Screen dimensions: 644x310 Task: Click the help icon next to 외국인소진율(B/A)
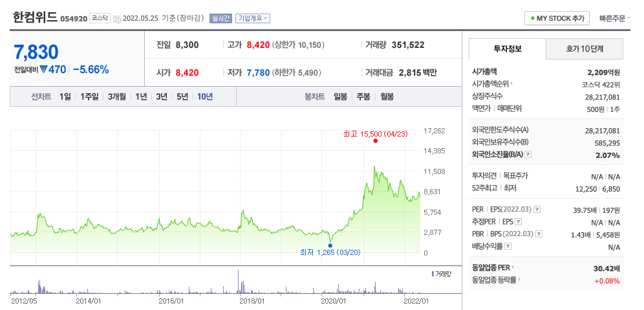click(528, 155)
